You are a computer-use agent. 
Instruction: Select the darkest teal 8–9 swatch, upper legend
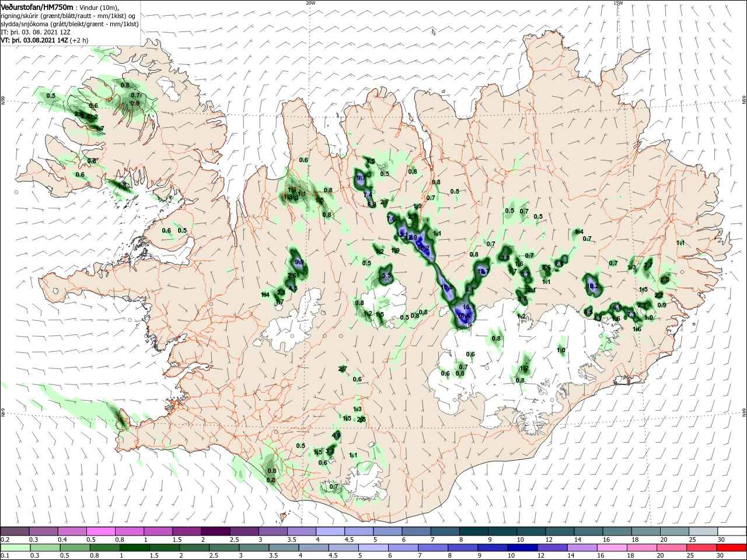pyautogui.click(x=474, y=531)
